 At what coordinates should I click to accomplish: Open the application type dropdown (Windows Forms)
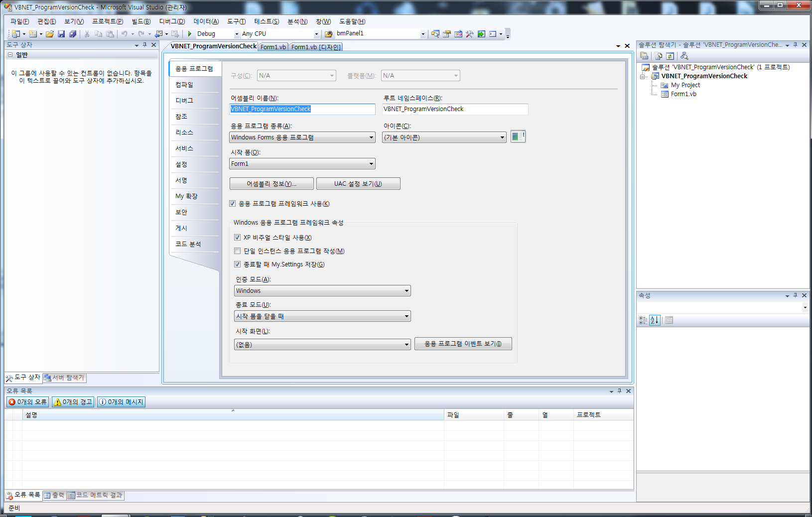(302, 137)
